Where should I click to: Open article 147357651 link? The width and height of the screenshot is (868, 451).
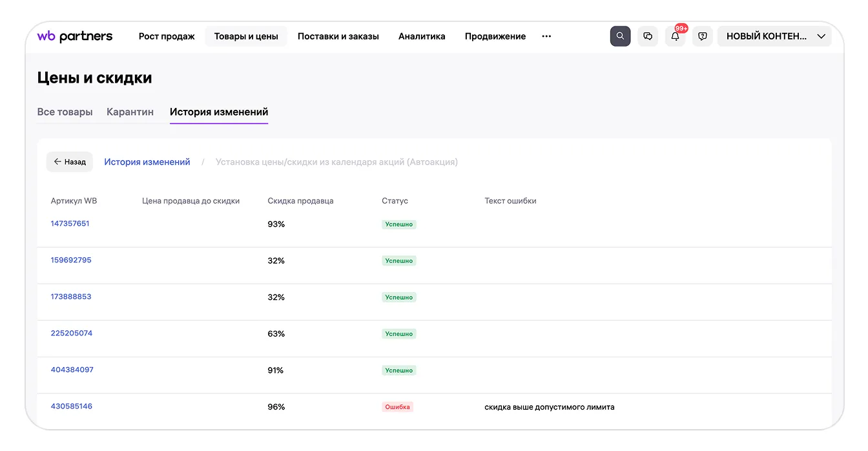(x=70, y=224)
